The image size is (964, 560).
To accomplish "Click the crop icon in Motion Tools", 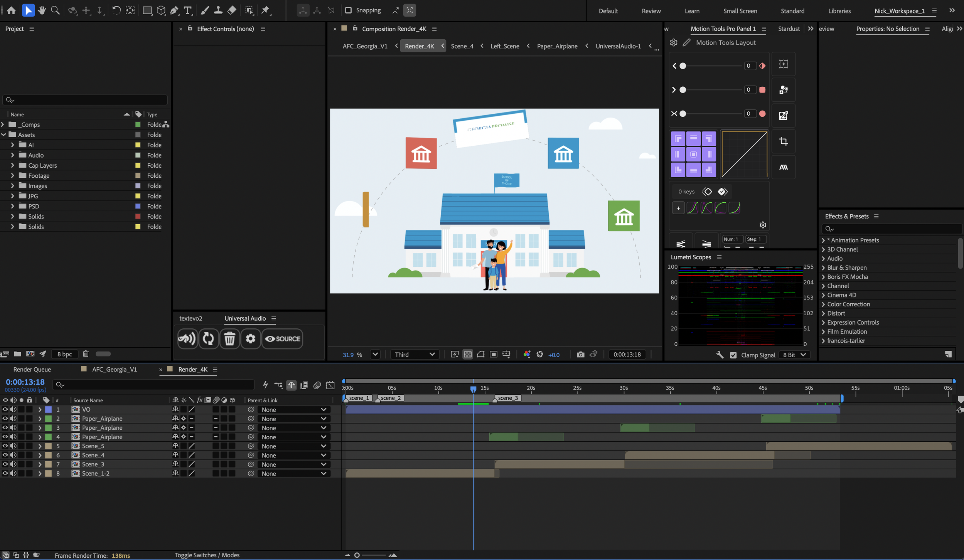I will 784,141.
